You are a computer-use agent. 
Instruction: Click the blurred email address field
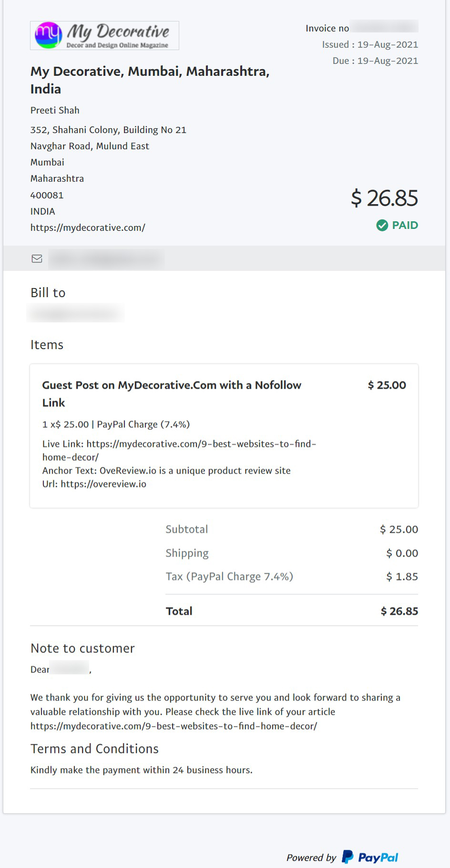click(x=107, y=259)
